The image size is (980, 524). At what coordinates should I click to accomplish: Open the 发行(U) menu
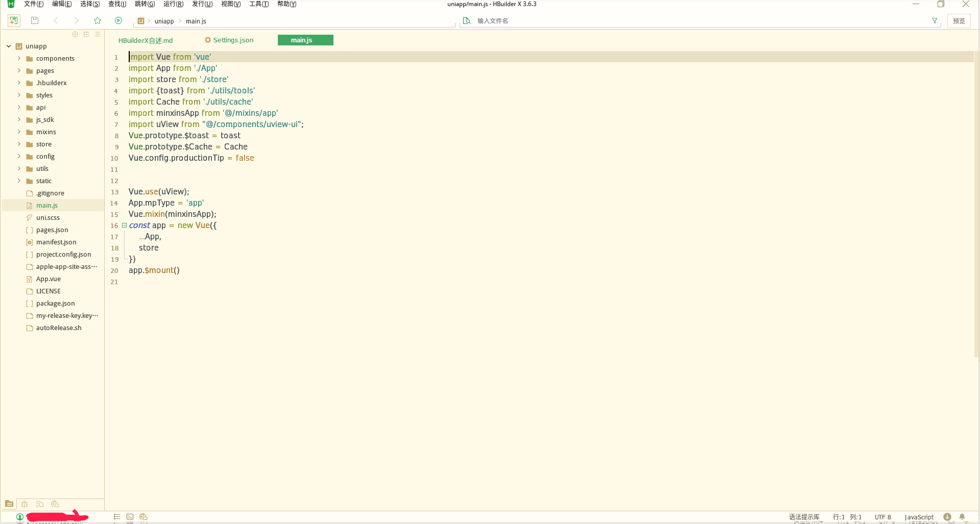(202, 4)
